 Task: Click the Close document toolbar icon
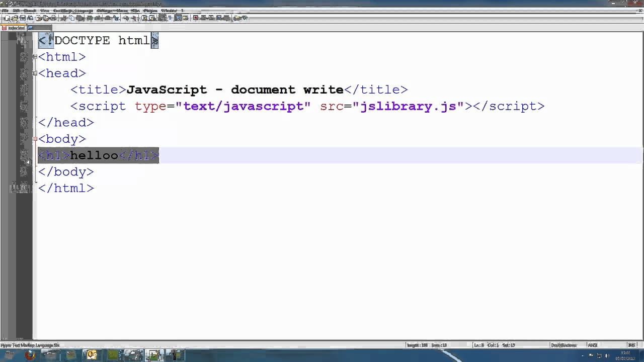coord(39,18)
